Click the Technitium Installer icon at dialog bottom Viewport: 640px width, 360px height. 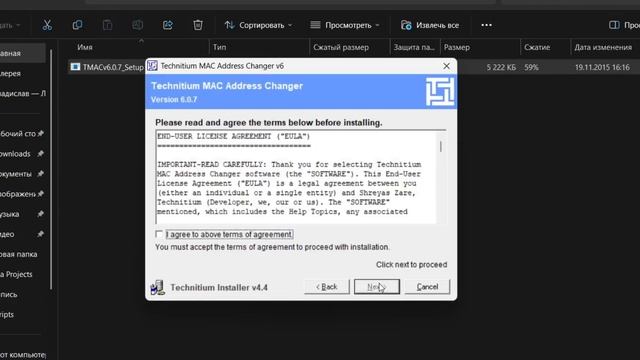click(x=157, y=288)
